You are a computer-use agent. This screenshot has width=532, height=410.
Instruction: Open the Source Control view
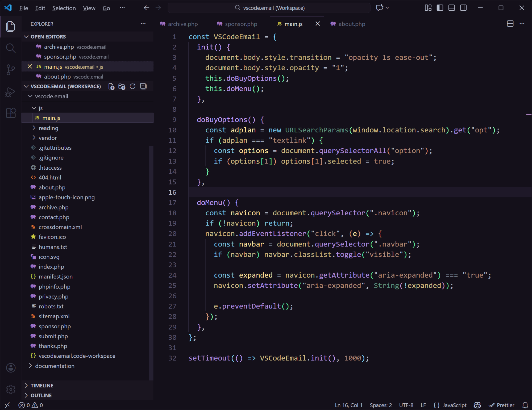[11, 69]
